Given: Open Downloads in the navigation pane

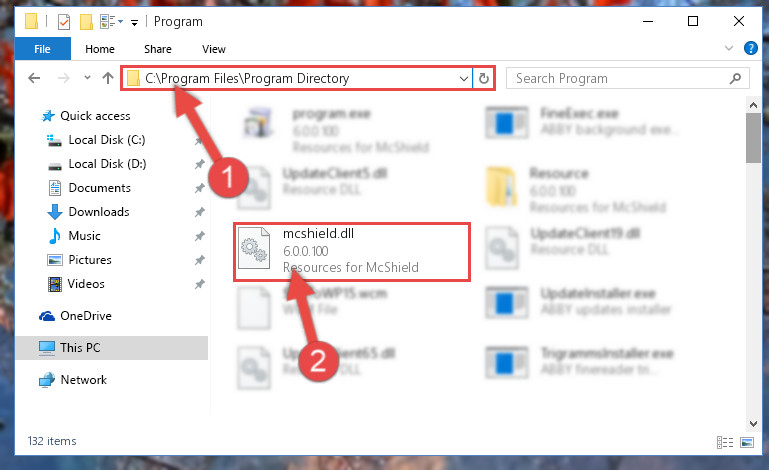Looking at the screenshot, I should 98,211.
